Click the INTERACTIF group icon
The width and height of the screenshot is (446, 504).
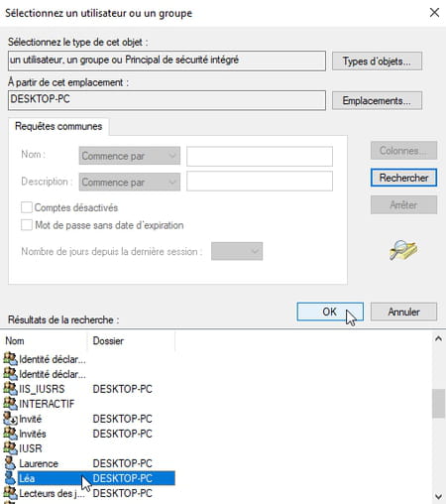point(10,404)
